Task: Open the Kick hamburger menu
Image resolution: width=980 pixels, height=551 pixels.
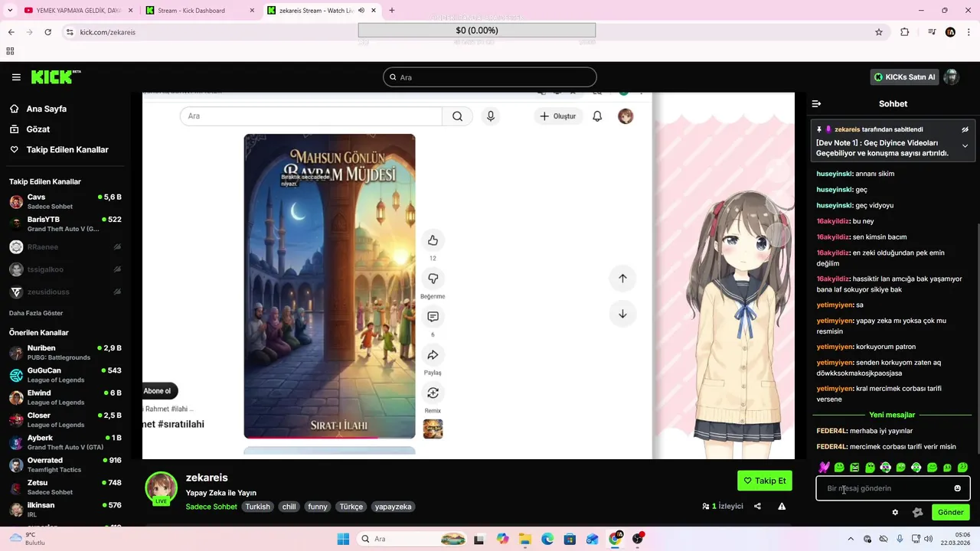Action: click(16, 77)
